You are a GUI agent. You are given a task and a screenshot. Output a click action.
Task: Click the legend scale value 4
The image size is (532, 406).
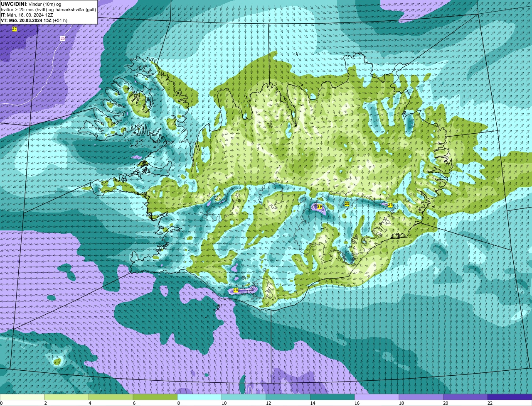coord(90,403)
